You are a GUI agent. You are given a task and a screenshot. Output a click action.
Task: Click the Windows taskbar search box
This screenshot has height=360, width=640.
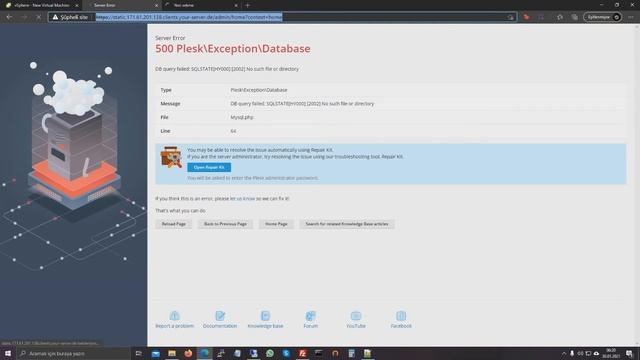pyautogui.click(x=74, y=353)
